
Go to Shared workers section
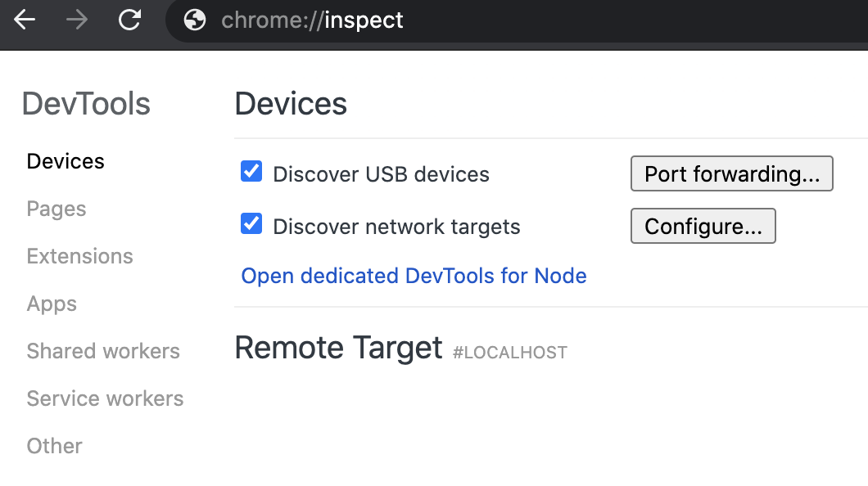pos(103,351)
